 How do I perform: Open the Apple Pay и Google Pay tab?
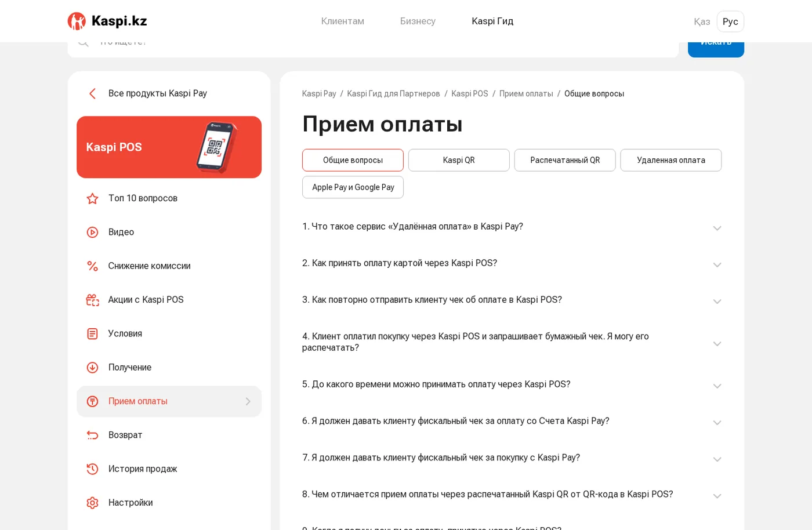353,187
